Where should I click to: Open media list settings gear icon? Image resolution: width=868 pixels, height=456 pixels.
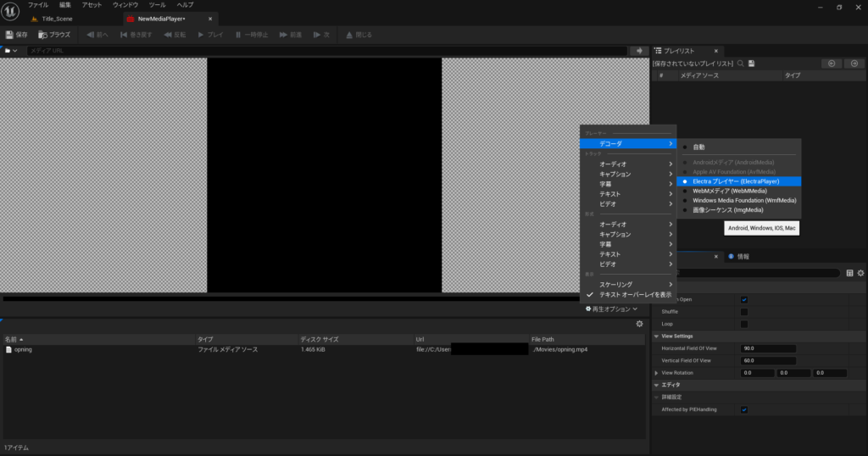pyautogui.click(x=639, y=324)
